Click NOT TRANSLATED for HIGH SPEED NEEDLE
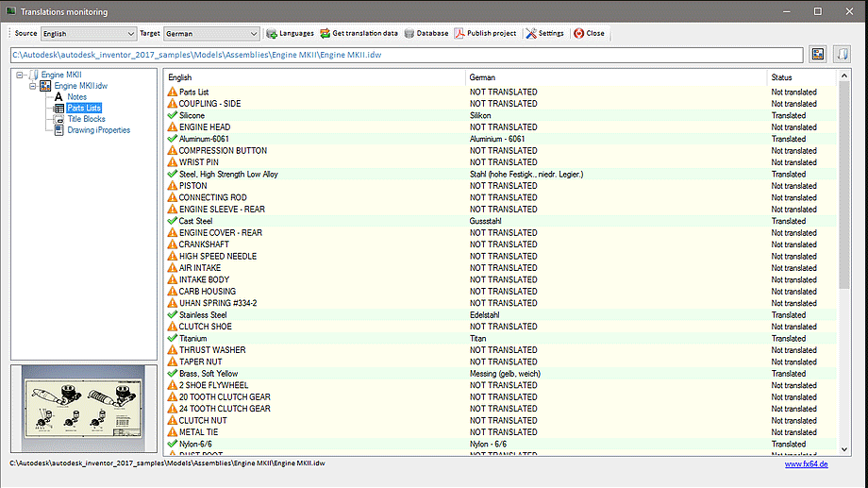This screenshot has height=488, width=868. (503, 256)
